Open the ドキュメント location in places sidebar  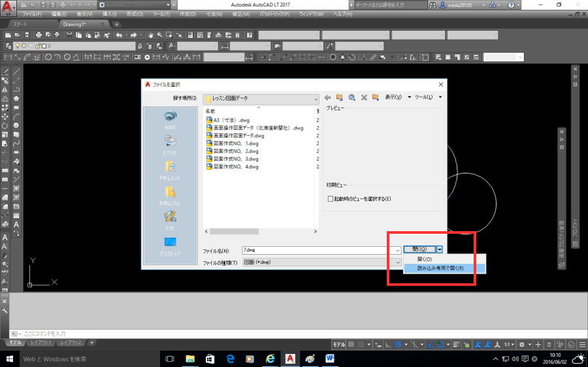(170, 170)
